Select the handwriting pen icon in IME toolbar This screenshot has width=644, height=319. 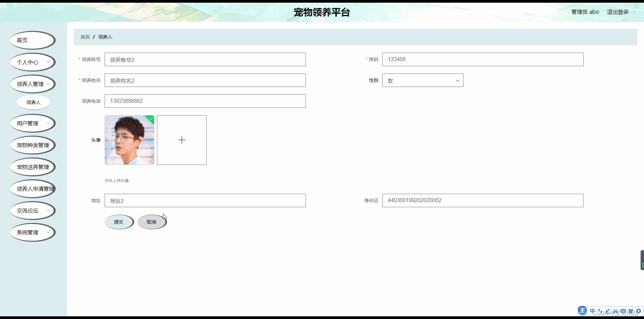(x=608, y=311)
